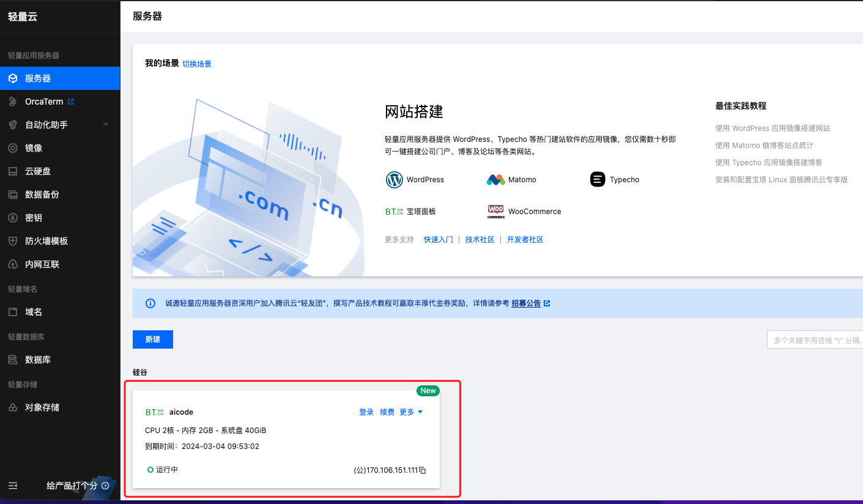
Task: Click the aicode server name
Action: (x=181, y=412)
